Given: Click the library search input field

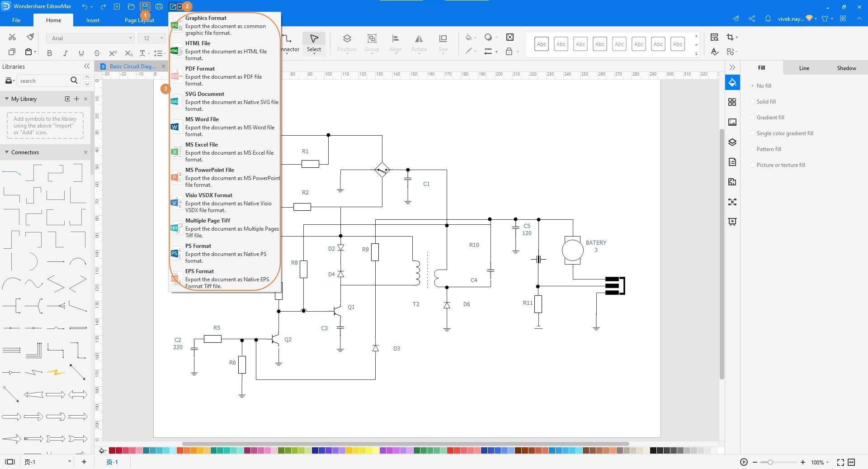Looking at the screenshot, I should coord(43,81).
